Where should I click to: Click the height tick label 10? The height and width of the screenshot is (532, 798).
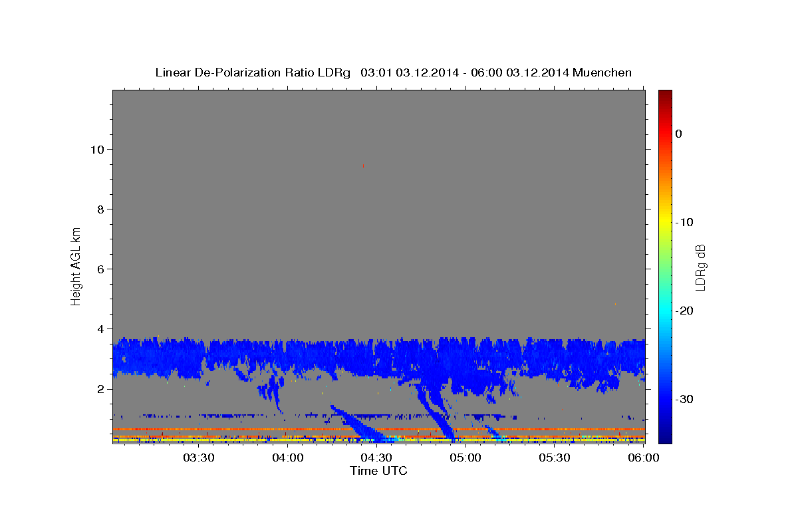(x=96, y=149)
